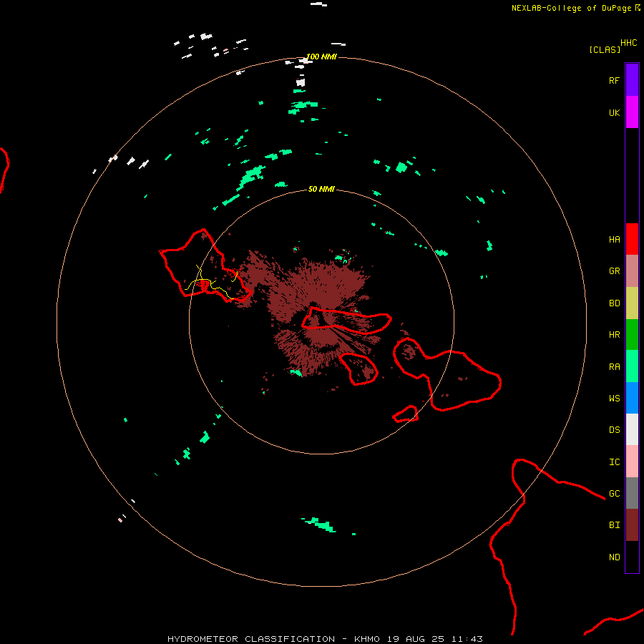Click the 11:43 timestamp
The width and height of the screenshot is (644, 644).
[467, 639]
